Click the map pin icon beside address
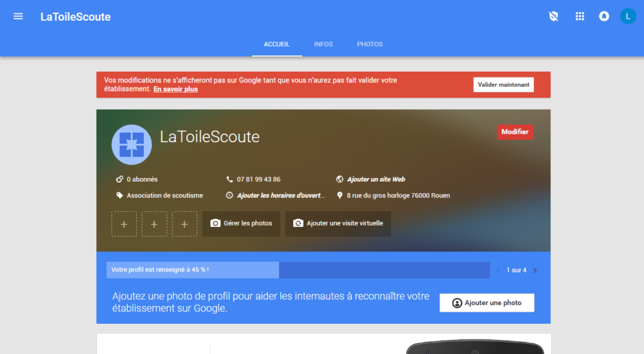644x354 pixels. pos(340,196)
